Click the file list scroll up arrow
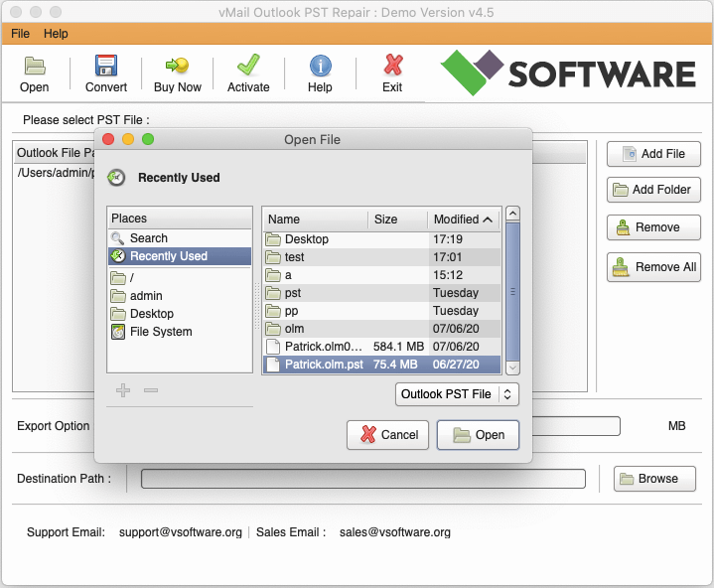This screenshot has width=714, height=588. [x=512, y=214]
